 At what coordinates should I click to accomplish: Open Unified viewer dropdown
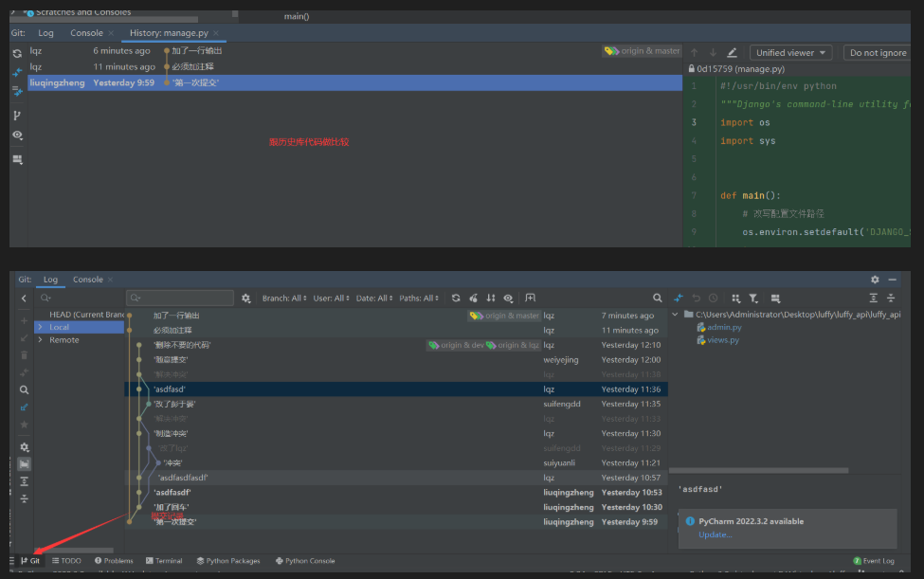coord(790,52)
